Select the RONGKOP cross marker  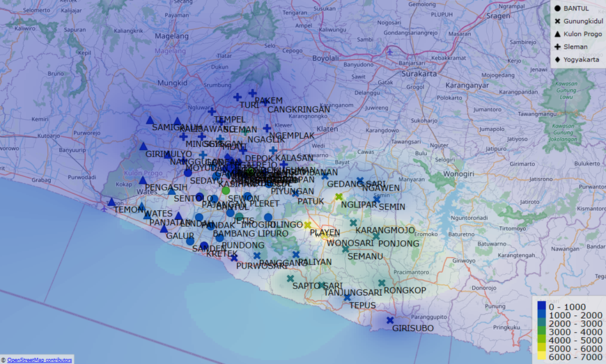pyautogui.click(x=382, y=283)
